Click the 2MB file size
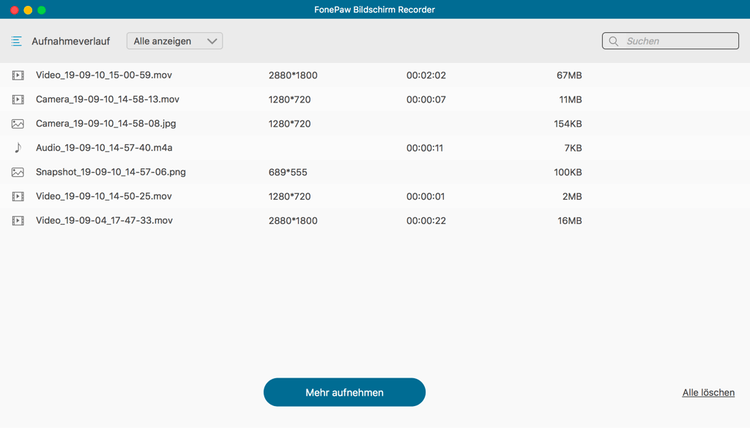Viewport: 750px width, 428px height. [572, 197]
